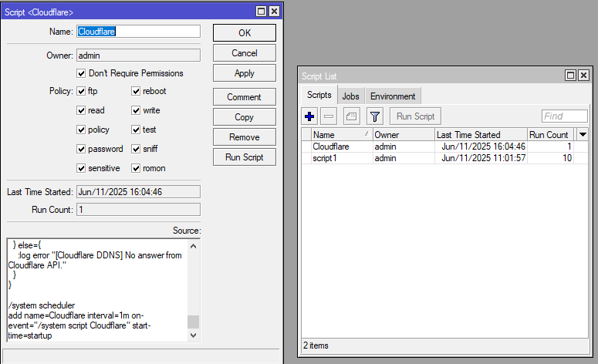Screen dimensions: 598x364
Task: Click Run Script in the Script List toolbar
Action: (x=415, y=116)
